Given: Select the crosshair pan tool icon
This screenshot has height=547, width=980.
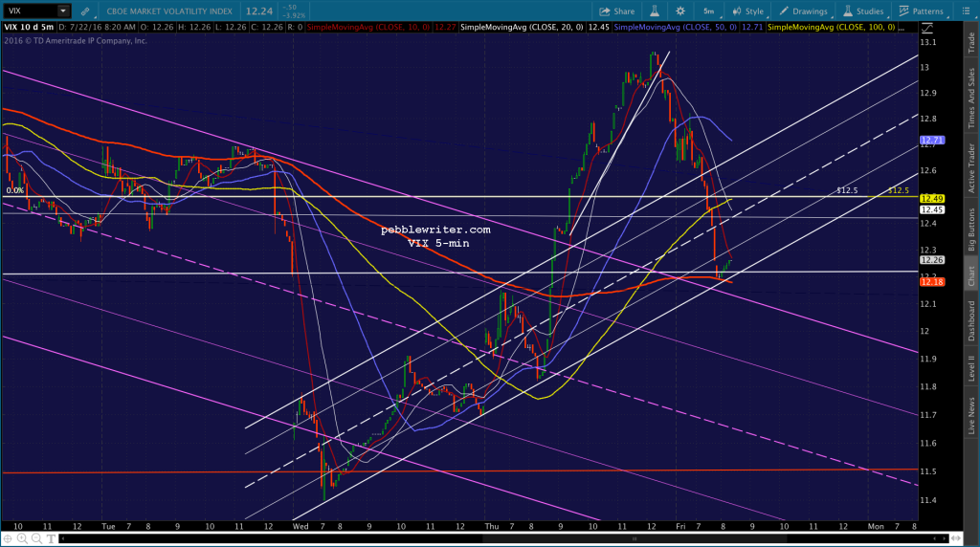Looking at the screenshot, I should (8, 538).
